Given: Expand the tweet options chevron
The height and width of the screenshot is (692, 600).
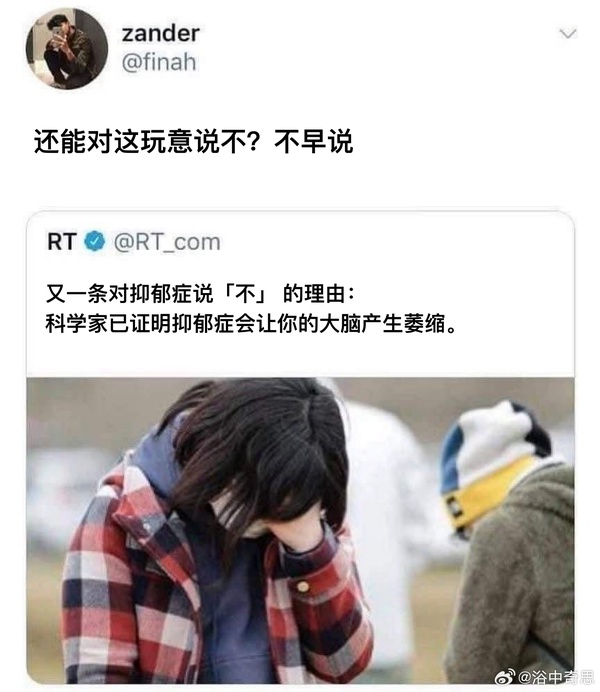Looking at the screenshot, I should click(x=567, y=34).
